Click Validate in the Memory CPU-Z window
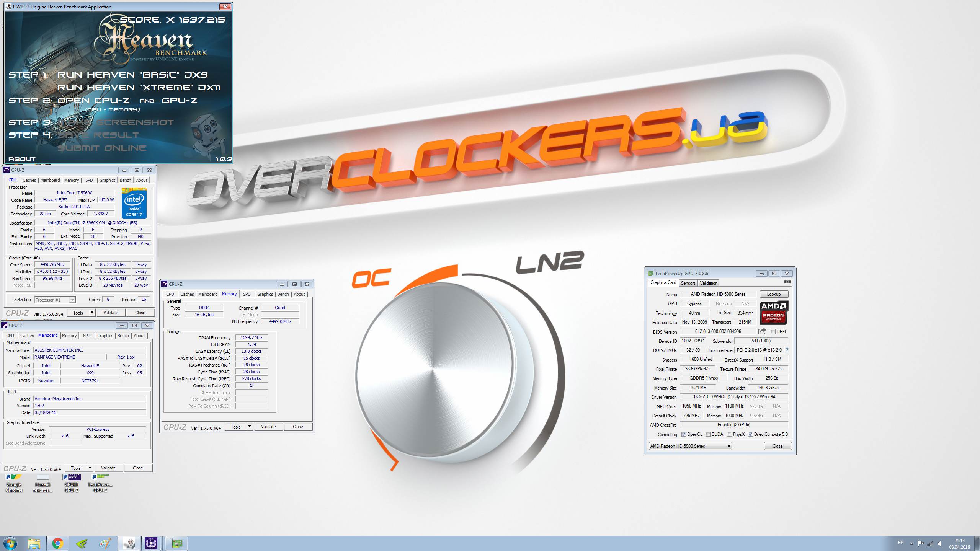This screenshot has height=551, width=980. 268,427
